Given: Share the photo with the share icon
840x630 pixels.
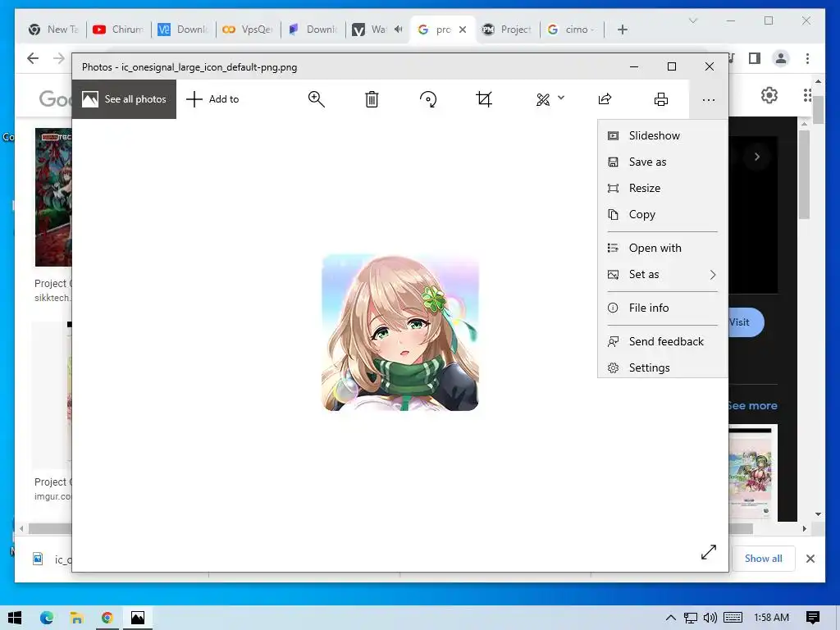Looking at the screenshot, I should pos(605,99).
